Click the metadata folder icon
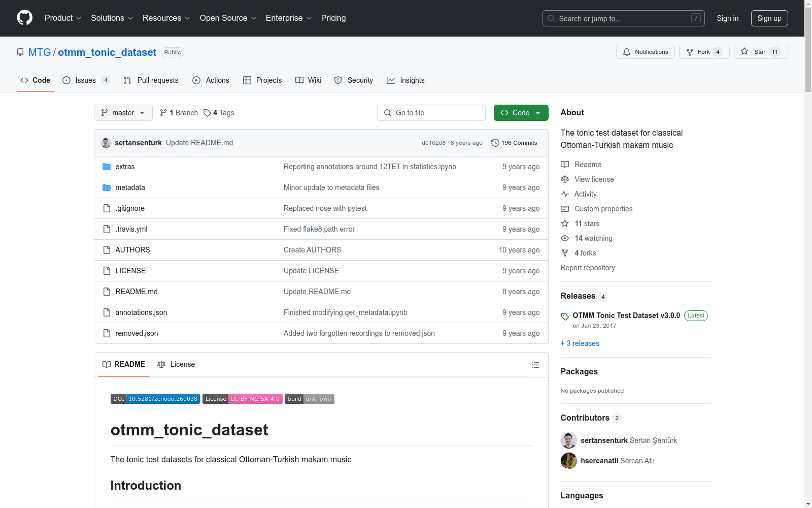Image resolution: width=812 pixels, height=508 pixels. [x=107, y=187]
